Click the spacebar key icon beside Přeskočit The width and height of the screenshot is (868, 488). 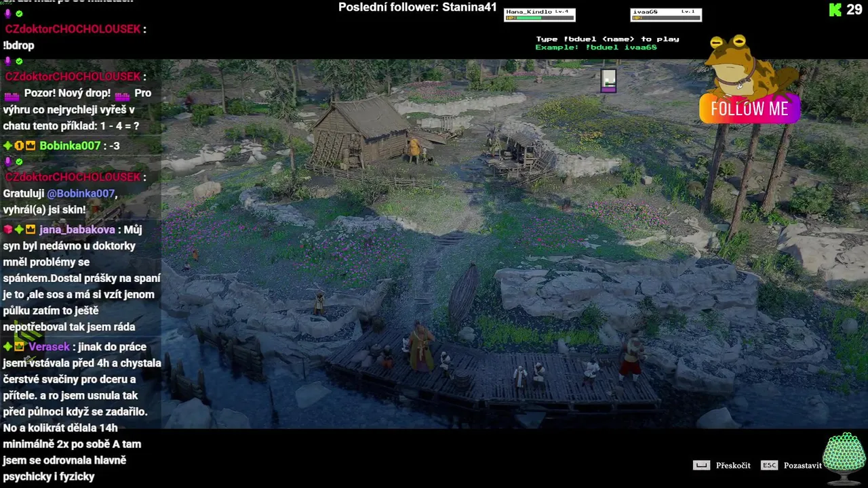[701, 465]
